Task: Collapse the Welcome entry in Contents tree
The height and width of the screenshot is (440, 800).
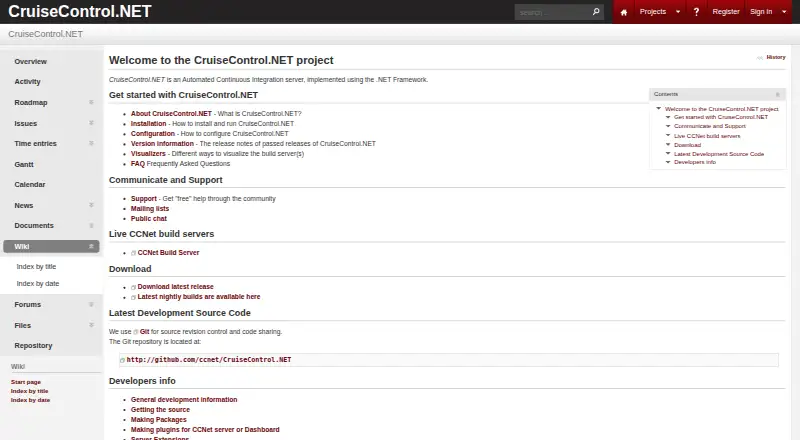Action: 659,109
